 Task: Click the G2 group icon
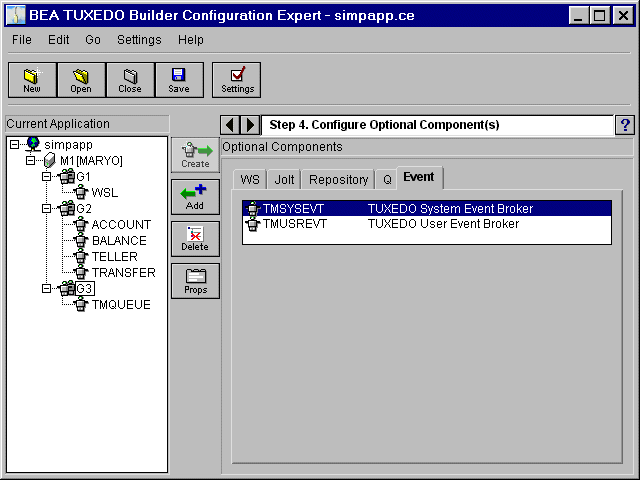click(x=67, y=208)
